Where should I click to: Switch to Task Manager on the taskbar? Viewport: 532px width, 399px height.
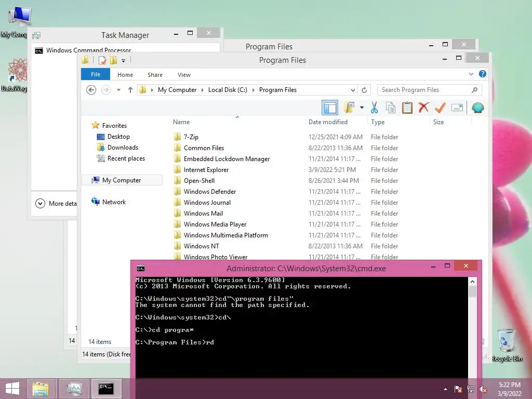pos(74,389)
